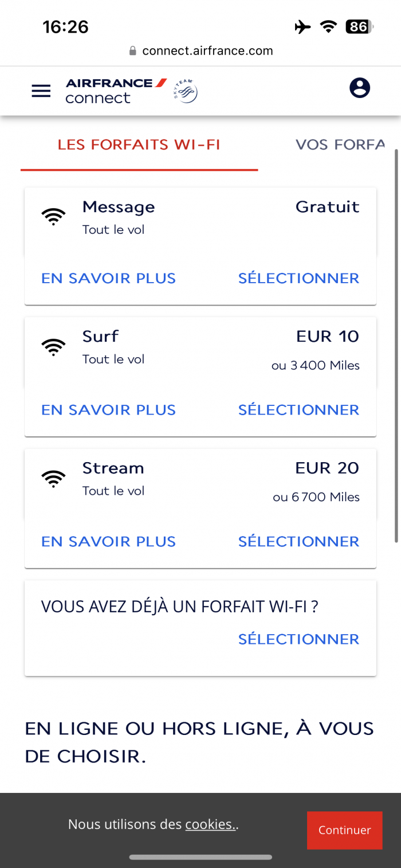Tap the Wi-Fi icon beside Message plan
The image size is (401, 868).
(x=53, y=217)
